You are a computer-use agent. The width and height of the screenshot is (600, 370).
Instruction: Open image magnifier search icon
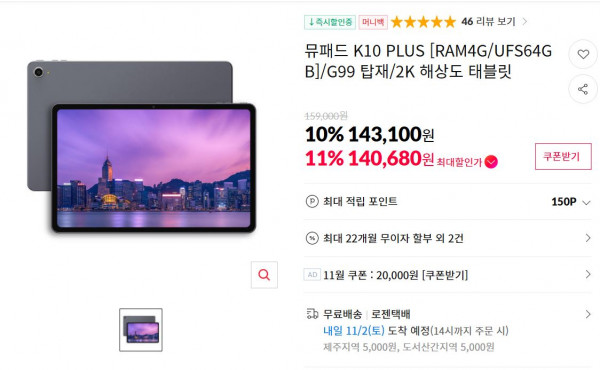point(264,275)
